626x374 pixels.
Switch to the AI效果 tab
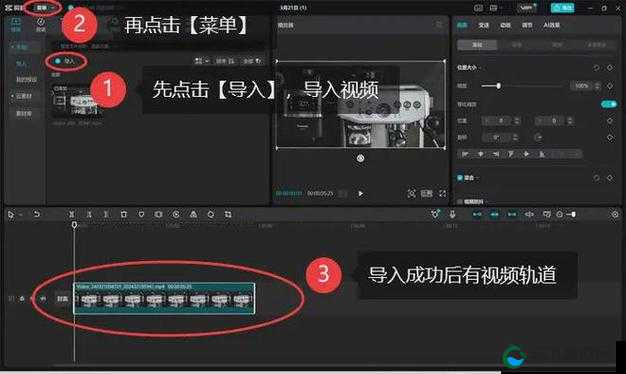tap(551, 25)
